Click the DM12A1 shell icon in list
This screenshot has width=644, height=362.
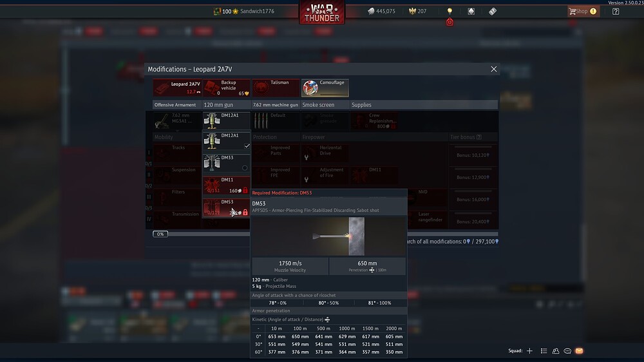click(x=212, y=141)
